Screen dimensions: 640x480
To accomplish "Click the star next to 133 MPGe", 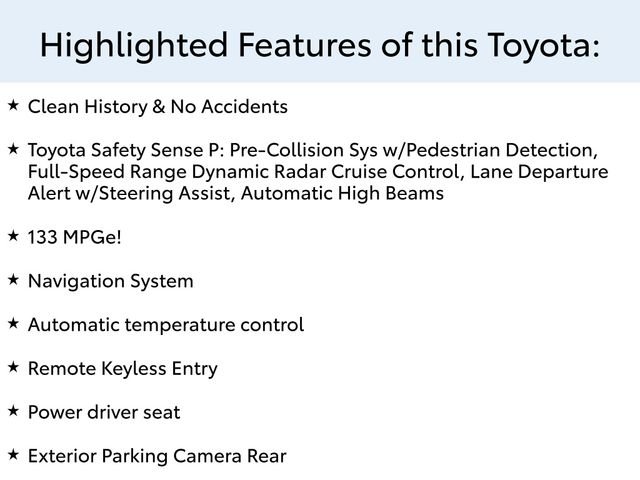I will pos(12,236).
